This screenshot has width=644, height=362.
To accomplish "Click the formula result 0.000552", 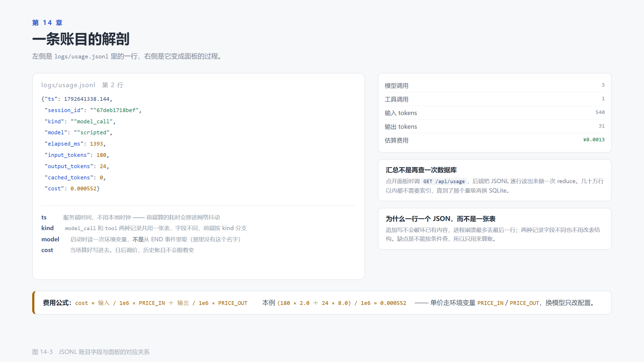I will coord(393,303).
